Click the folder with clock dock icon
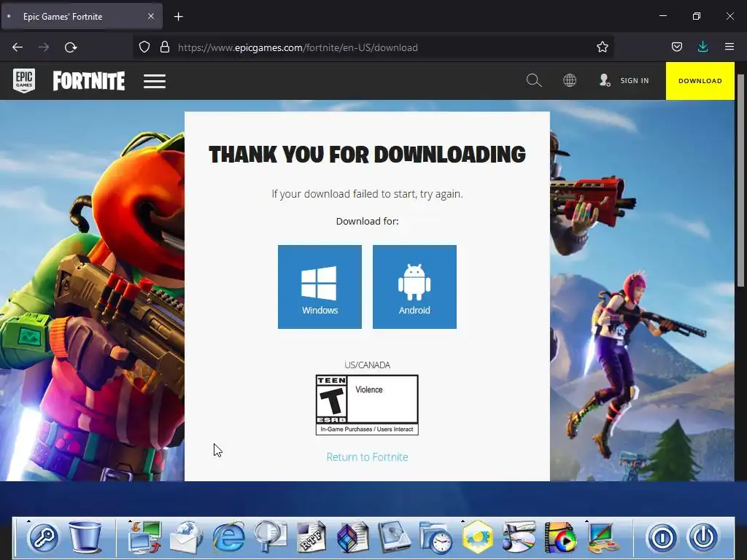The width and height of the screenshot is (747, 560). pos(436,537)
